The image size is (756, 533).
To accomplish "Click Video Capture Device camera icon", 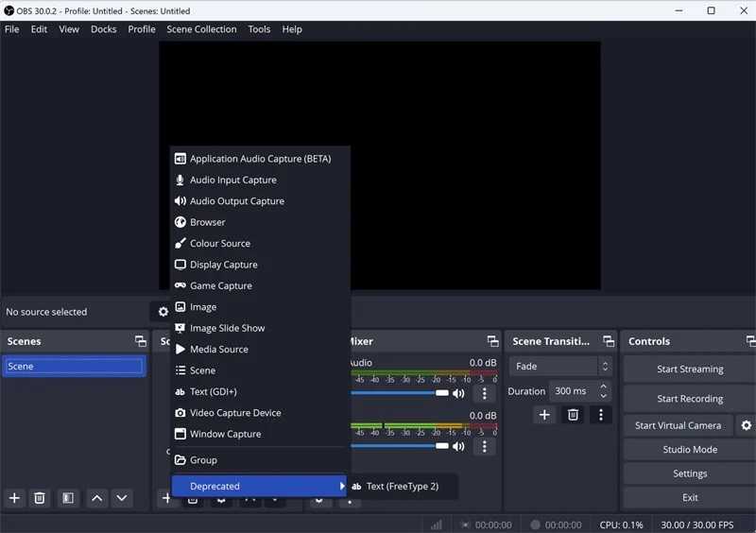I will 180,413.
